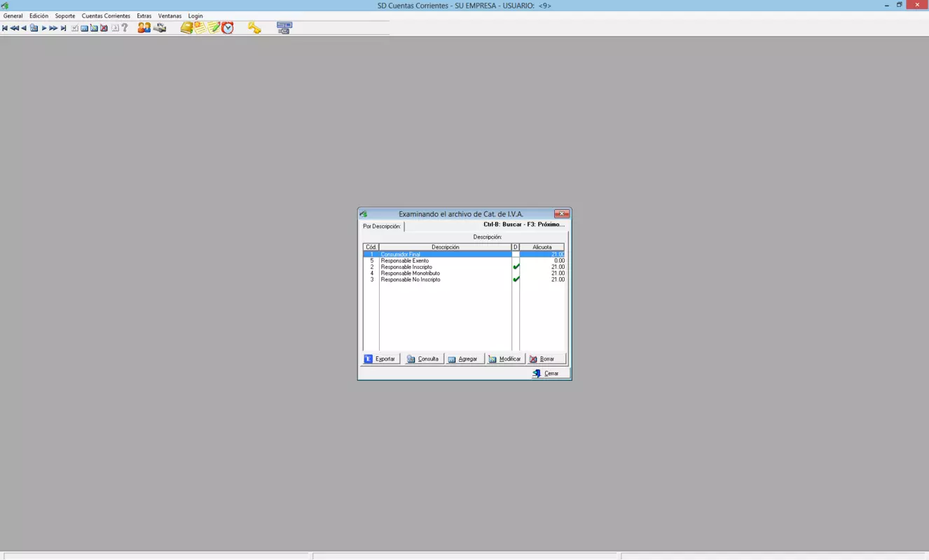Click the Modificar button
This screenshot has height=560, width=929.
point(505,359)
